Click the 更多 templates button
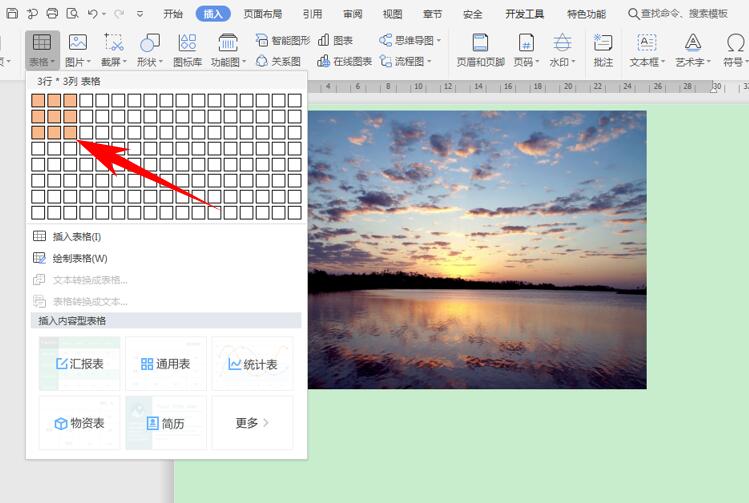This screenshot has width=749, height=503. (x=252, y=423)
